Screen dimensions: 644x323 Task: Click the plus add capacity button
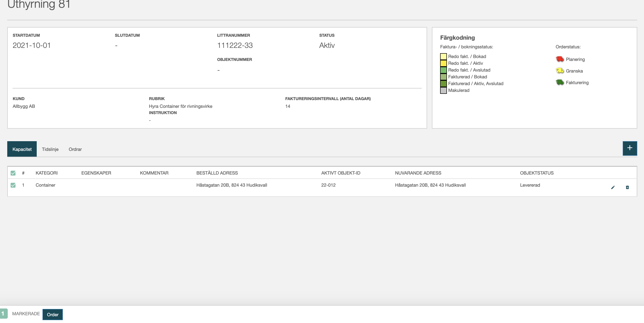tap(630, 148)
